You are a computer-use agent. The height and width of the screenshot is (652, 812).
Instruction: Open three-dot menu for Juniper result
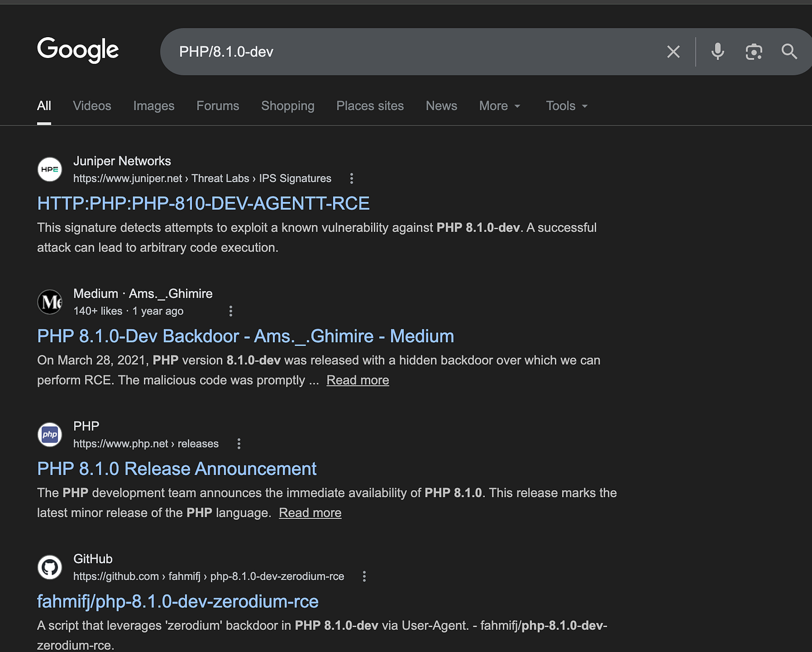pos(351,179)
